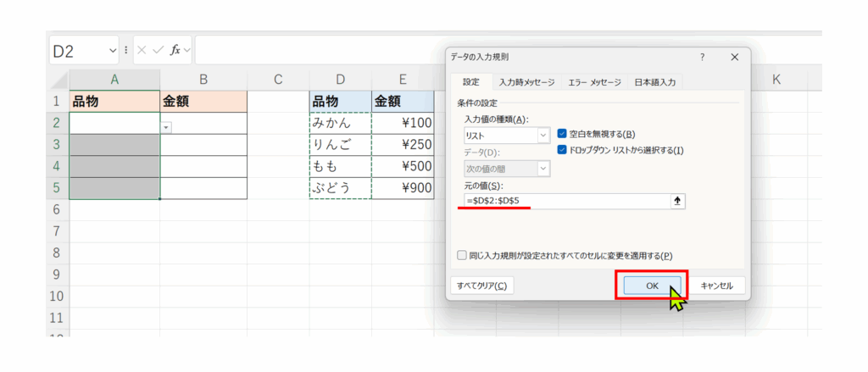The image size is (868, 372).
Task: Click the fx insert function icon
Action: point(175,51)
